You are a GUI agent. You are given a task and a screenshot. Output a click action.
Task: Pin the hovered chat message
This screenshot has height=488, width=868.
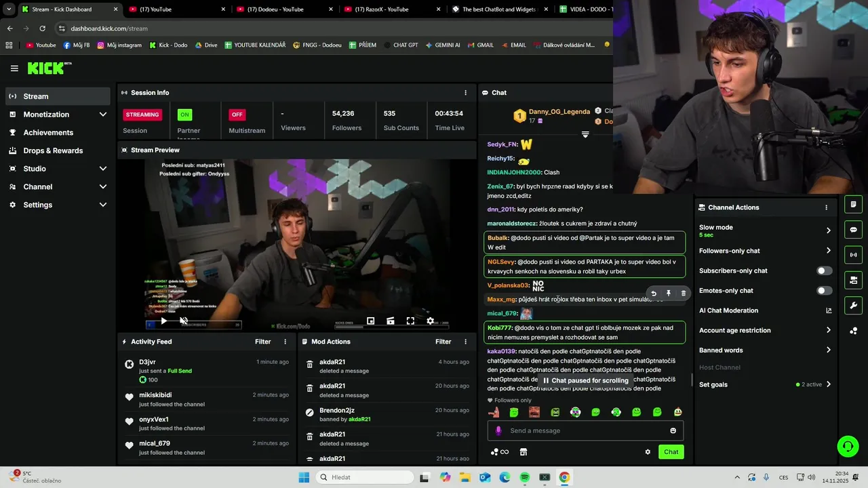tap(669, 293)
